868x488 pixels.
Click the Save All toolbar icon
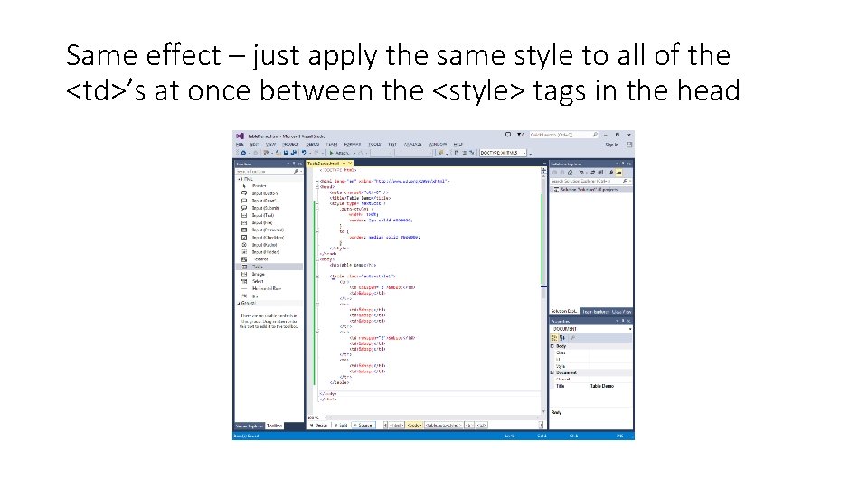[x=293, y=153]
